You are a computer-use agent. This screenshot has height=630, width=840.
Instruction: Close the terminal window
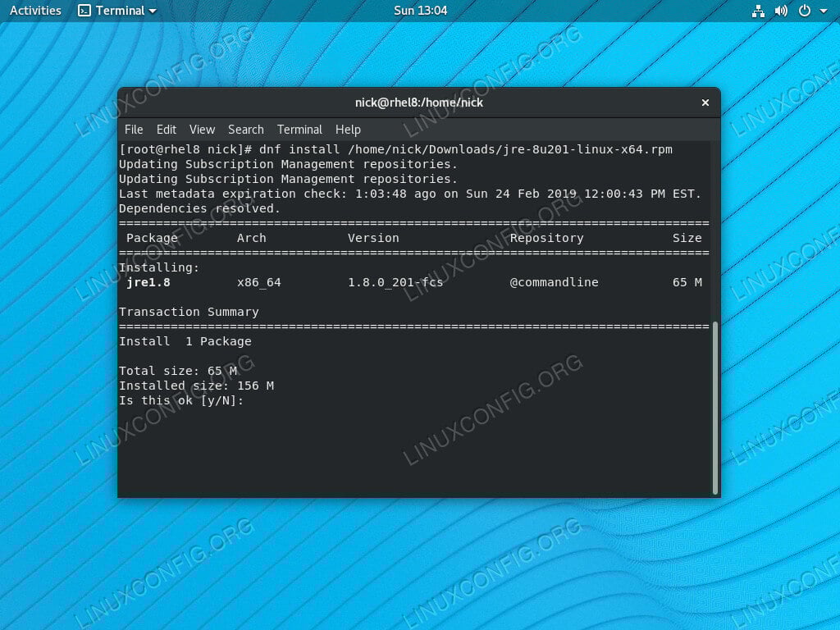(x=705, y=103)
